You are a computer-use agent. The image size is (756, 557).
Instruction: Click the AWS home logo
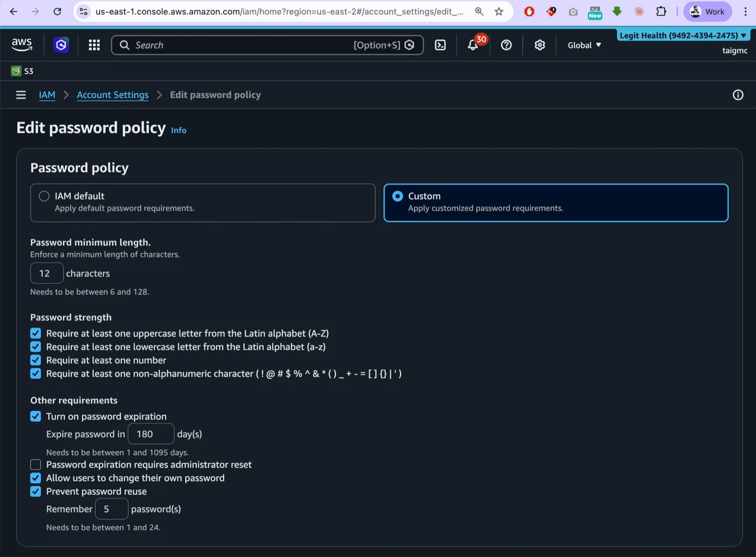[22, 45]
